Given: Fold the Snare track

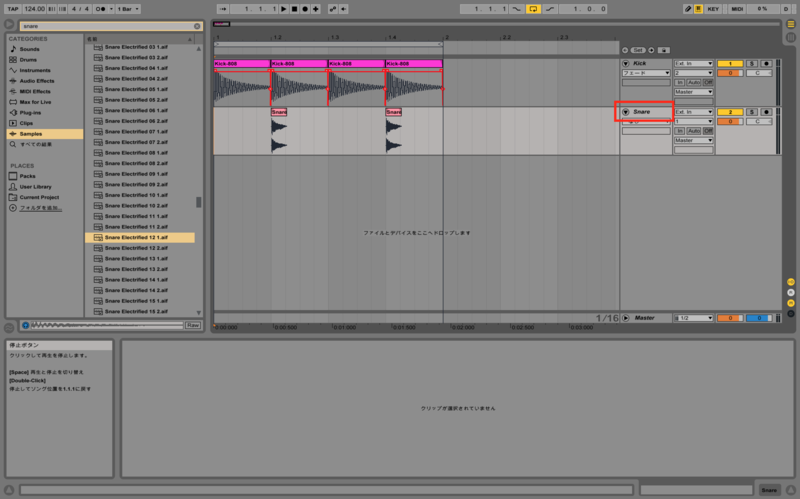Looking at the screenshot, I should [x=626, y=112].
